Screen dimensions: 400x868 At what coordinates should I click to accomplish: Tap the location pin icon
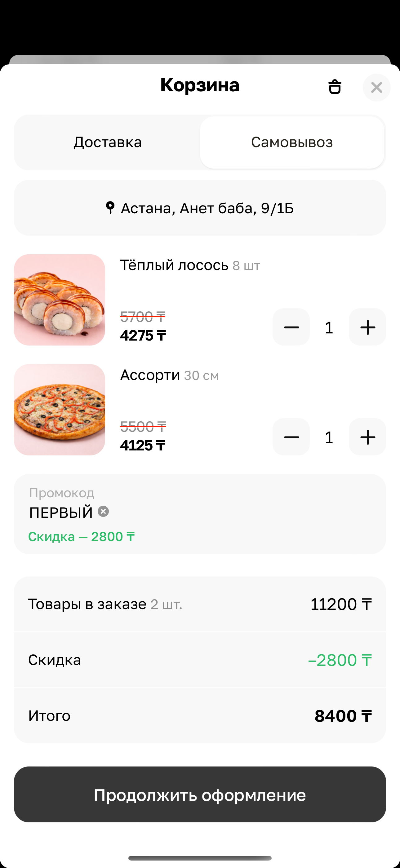(x=110, y=208)
